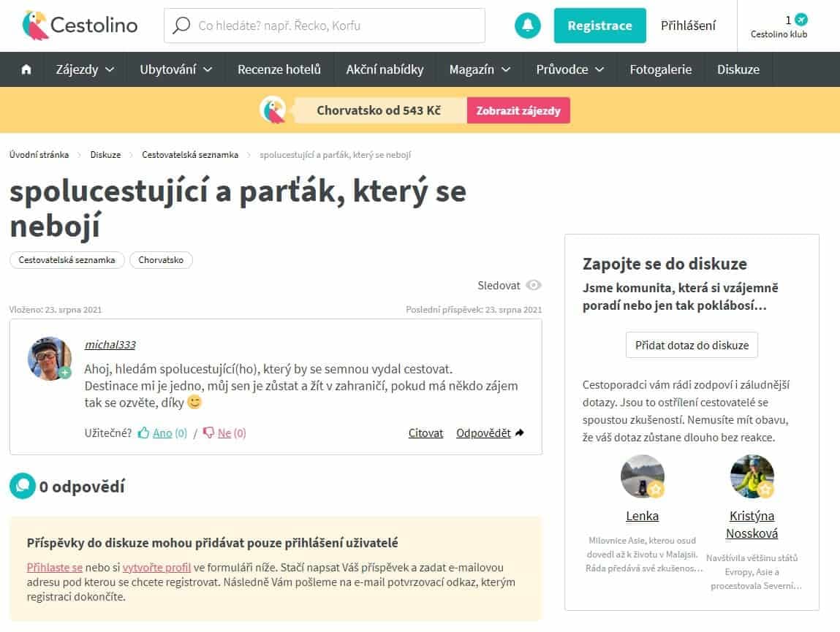Click reply arrow icon beside Odpovědět
This screenshot has height=632, width=840.
[x=519, y=433]
